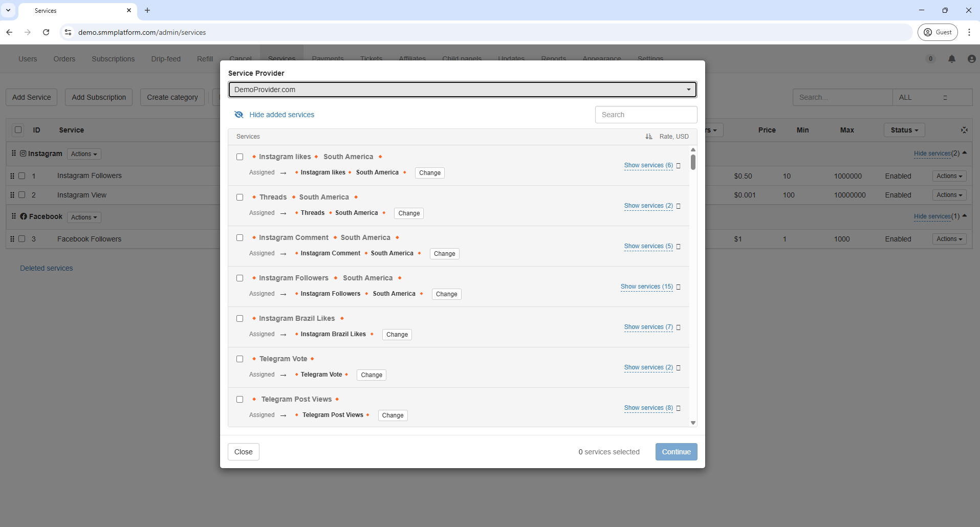The image size is (980, 527).
Task: Expand Show services (2) for Threads
Action: pos(648,206)
